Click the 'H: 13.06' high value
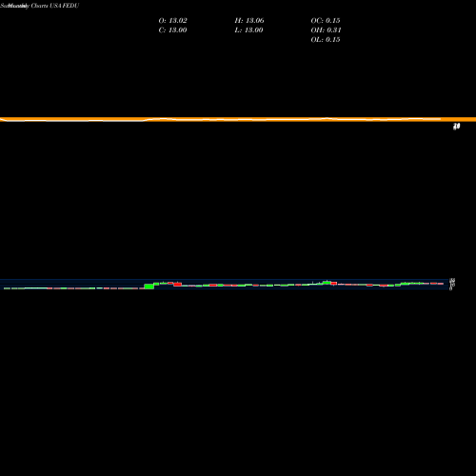Viewport: 476px width, 476px height. click(249, 21)
